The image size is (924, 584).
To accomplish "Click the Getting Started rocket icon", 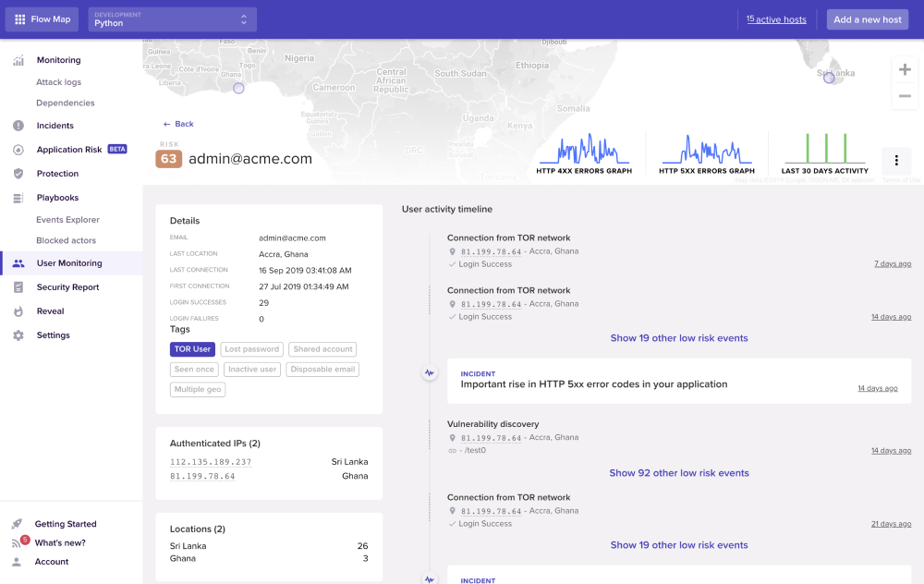I will [17, 524].
